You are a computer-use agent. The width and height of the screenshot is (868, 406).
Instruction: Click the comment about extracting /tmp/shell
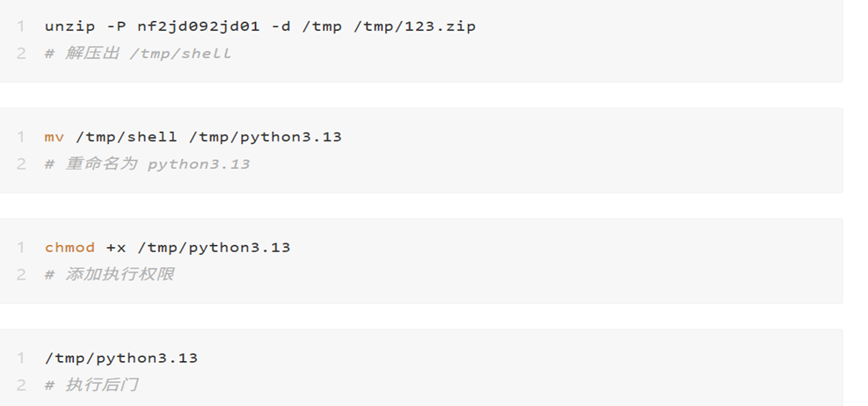click(138, 54)
